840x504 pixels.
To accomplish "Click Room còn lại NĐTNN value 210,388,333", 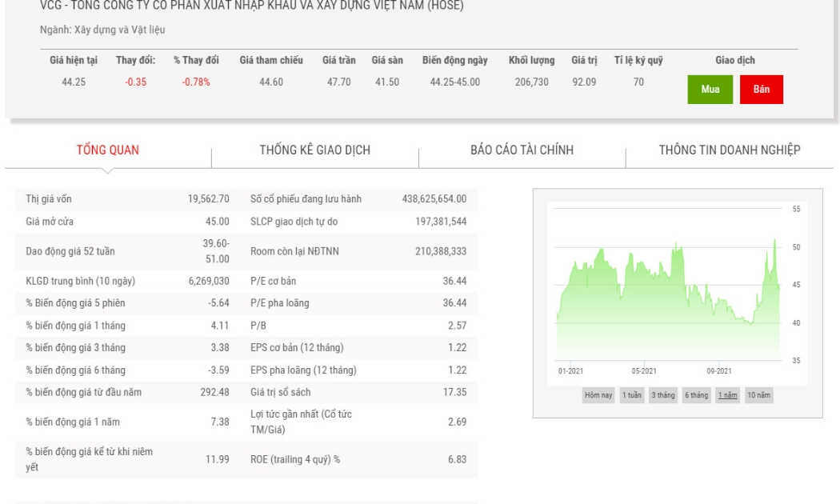I will (441, 251).
